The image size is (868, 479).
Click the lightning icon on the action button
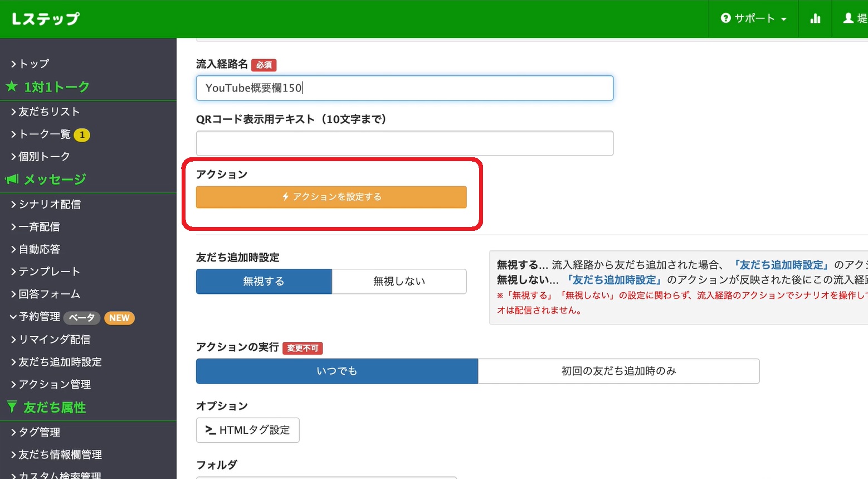pos(285,197)
